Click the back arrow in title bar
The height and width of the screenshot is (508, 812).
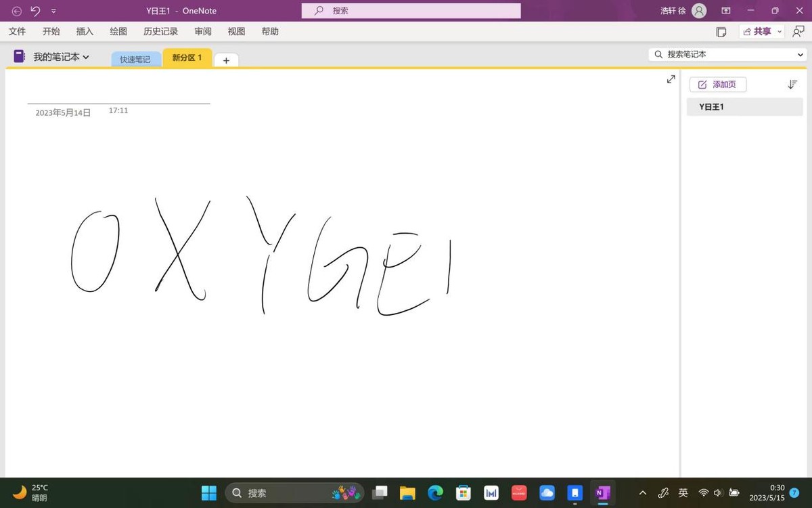tap(17, 11)
